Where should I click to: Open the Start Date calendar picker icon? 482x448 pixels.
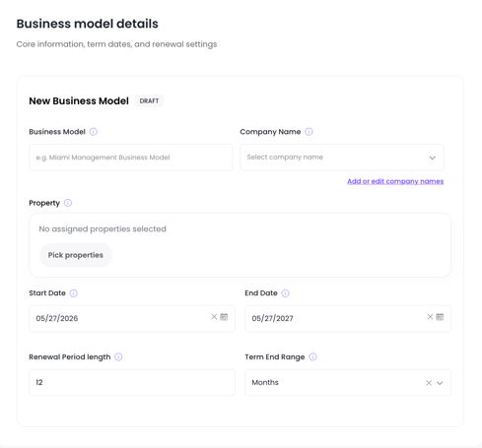tap(224, 317)
